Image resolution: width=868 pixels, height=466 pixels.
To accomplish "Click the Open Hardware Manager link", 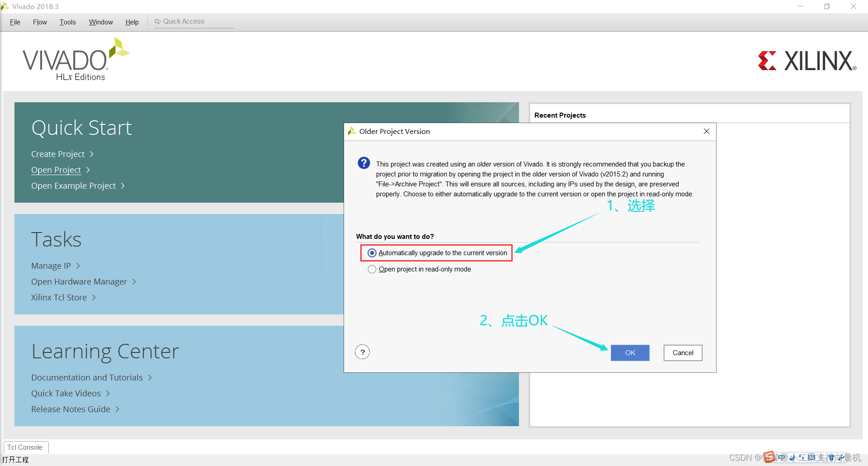I will (x=79, y=282).
